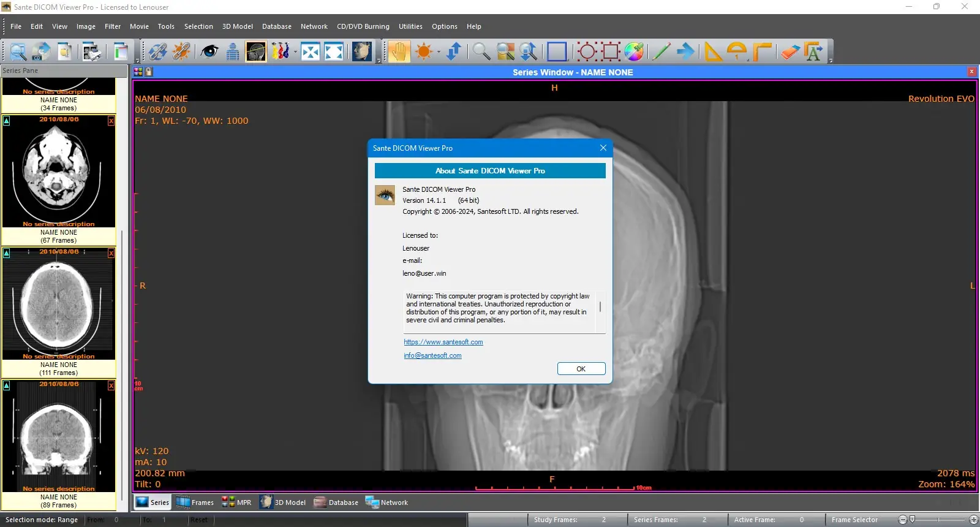
Task: Select the 111 Frames brain series thumbnail
Action: click(x=59, y=312)
